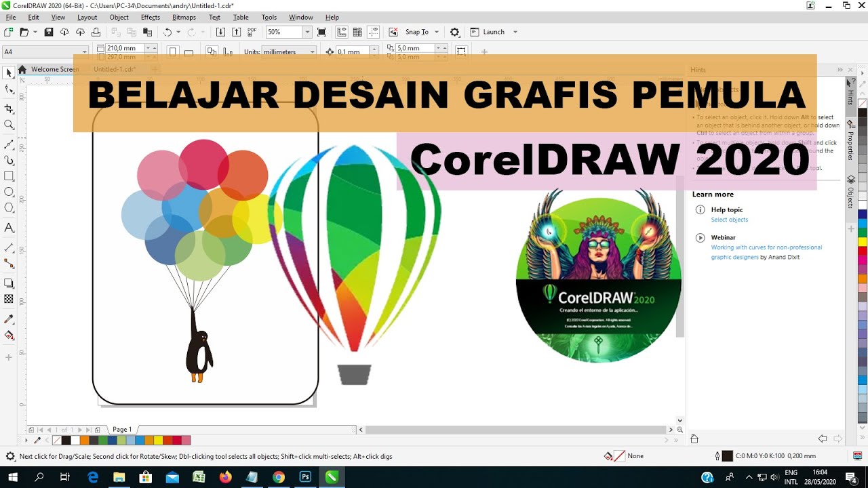Select the Interactive Fill tool
Screen dimensions: 868x488
[x=9, y=335]
